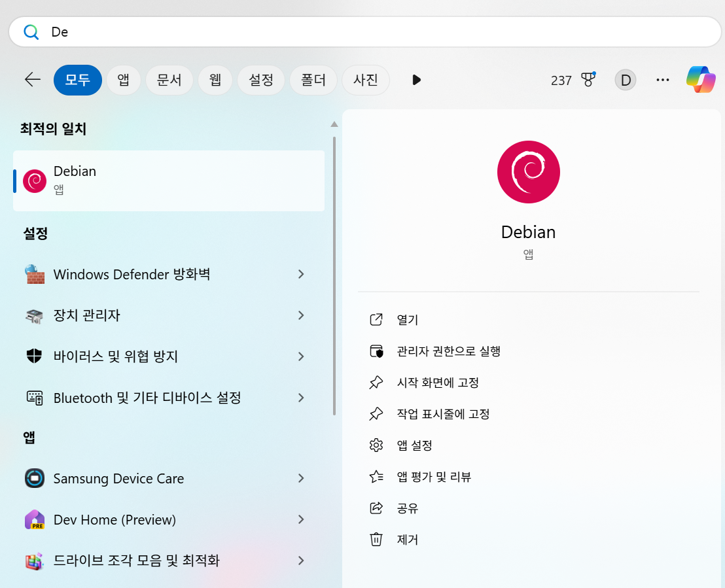Click the Samsung Device Care icon

[x=35, y=478]
